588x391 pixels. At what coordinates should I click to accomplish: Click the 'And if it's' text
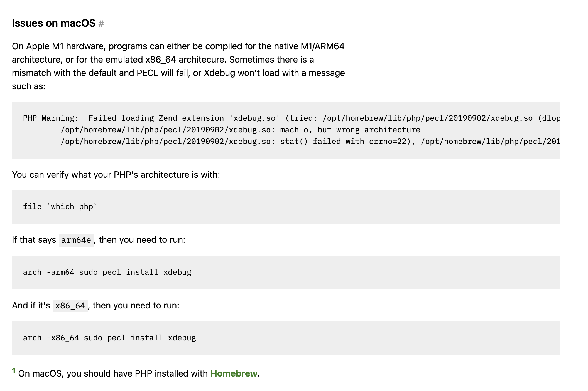[x=31, y=305]
